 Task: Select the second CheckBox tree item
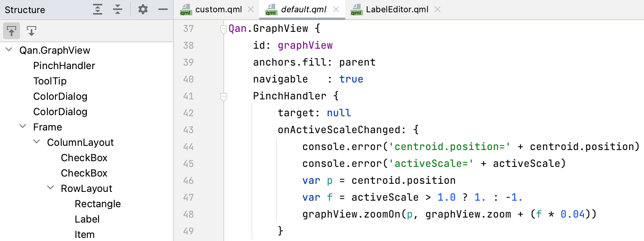(x=84, y=173)
